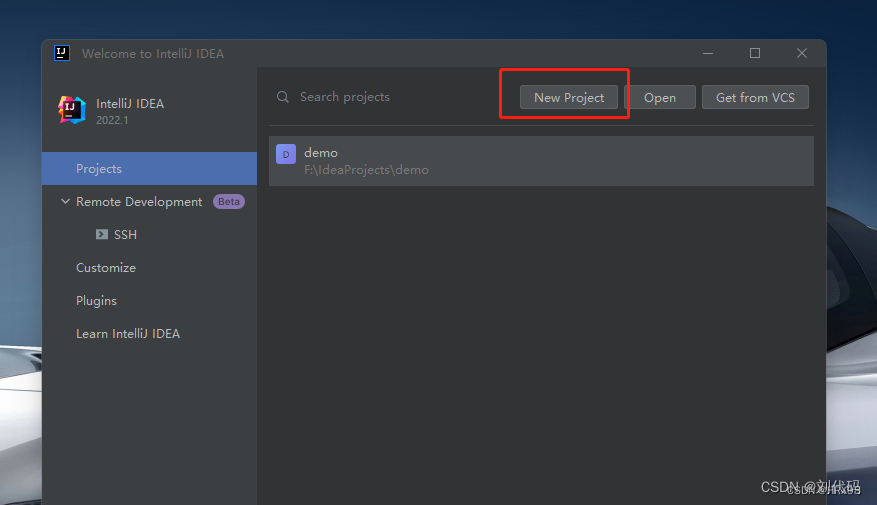Open Remote Development entry

pos(139,201)
